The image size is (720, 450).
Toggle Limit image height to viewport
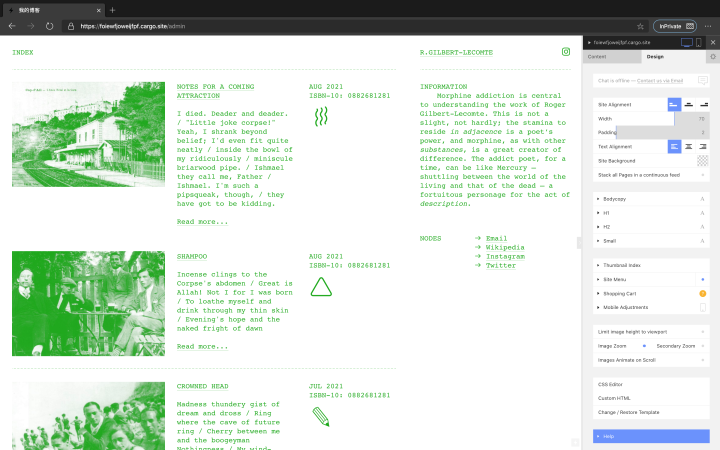coord(703,332)
